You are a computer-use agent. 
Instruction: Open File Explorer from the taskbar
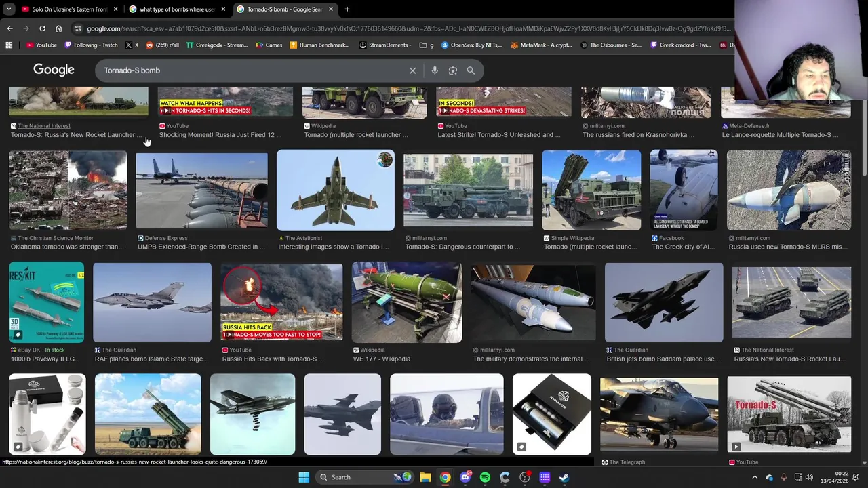tap(425, 477)
